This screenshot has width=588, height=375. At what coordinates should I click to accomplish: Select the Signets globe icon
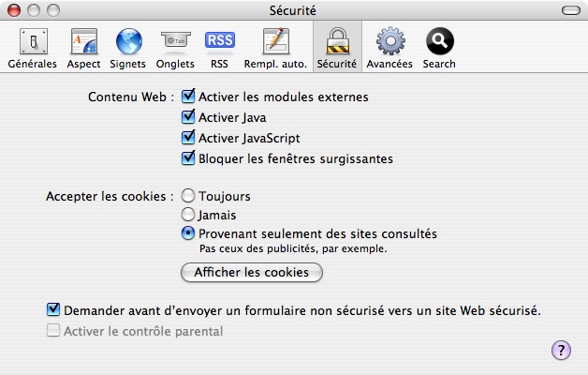(128, 41)
